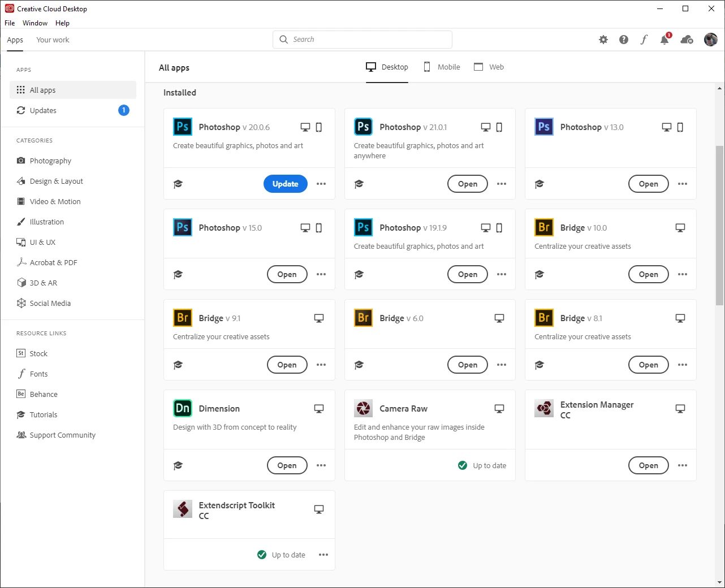Screen dimensions: 725x588
Task: Open the File menu
Action: coord(10,23)
